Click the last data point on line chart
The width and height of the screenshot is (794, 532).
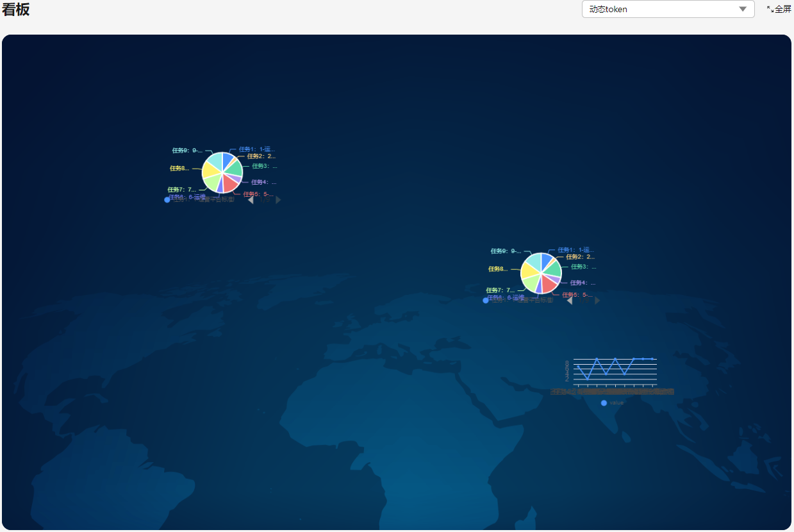(652, 358)
